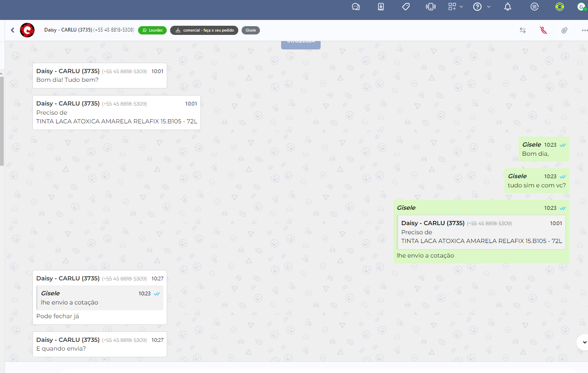Expand the help question mark menu

[x=482, y=7]
